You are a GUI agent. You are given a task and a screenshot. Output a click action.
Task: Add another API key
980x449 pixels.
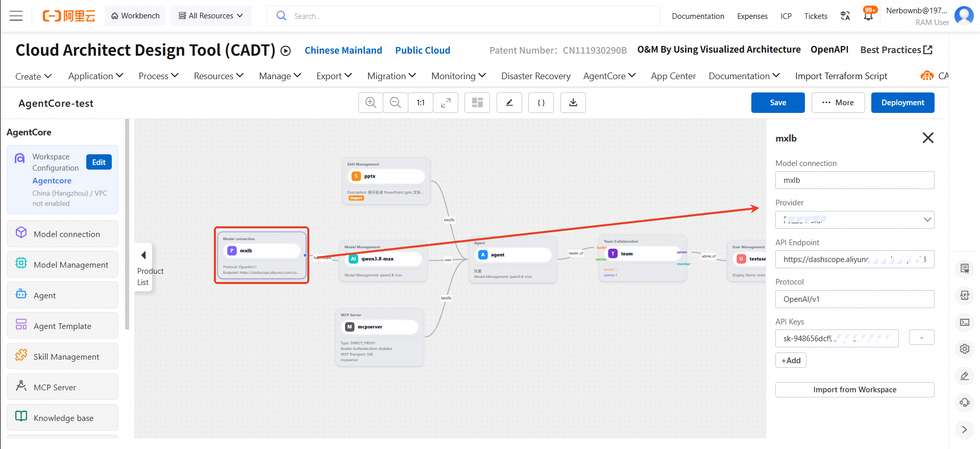click(791, 361)
